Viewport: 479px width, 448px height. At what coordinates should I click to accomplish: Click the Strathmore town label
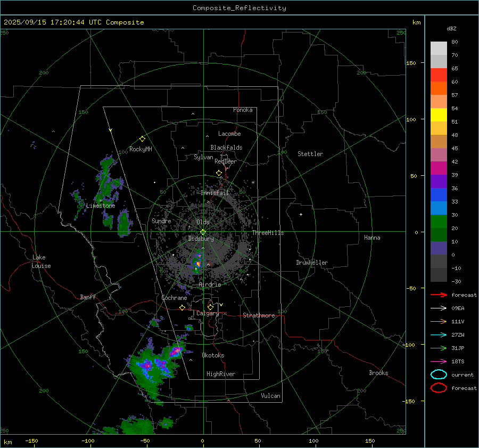[x=259, y=315]
